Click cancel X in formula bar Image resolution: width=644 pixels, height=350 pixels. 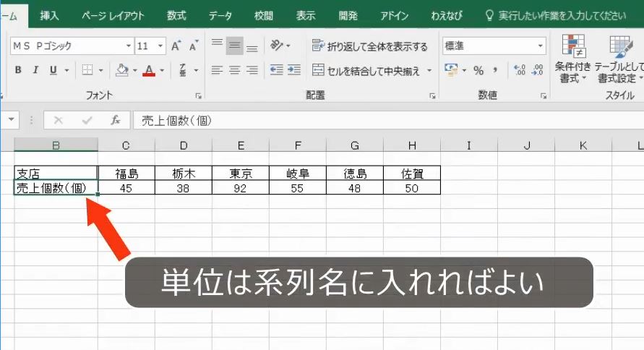(x=58, y=120)
